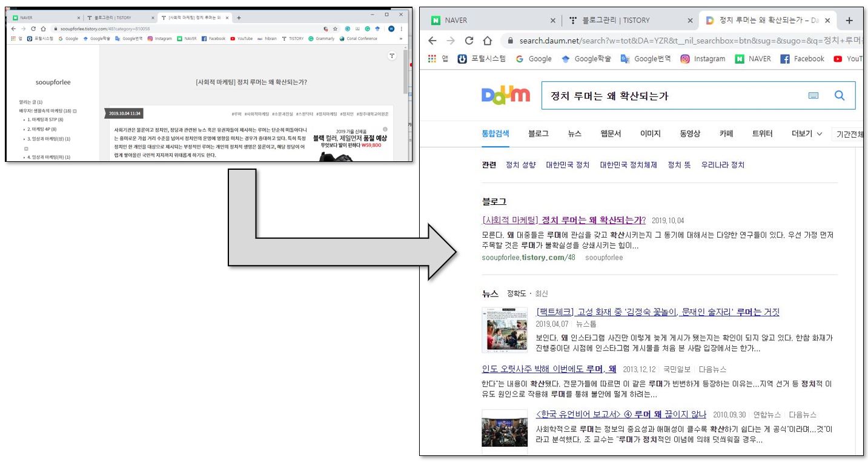The image size is (868, 462).
Task: Open Facebook bookmark in Daum window
Action: (x=802, y=59)
